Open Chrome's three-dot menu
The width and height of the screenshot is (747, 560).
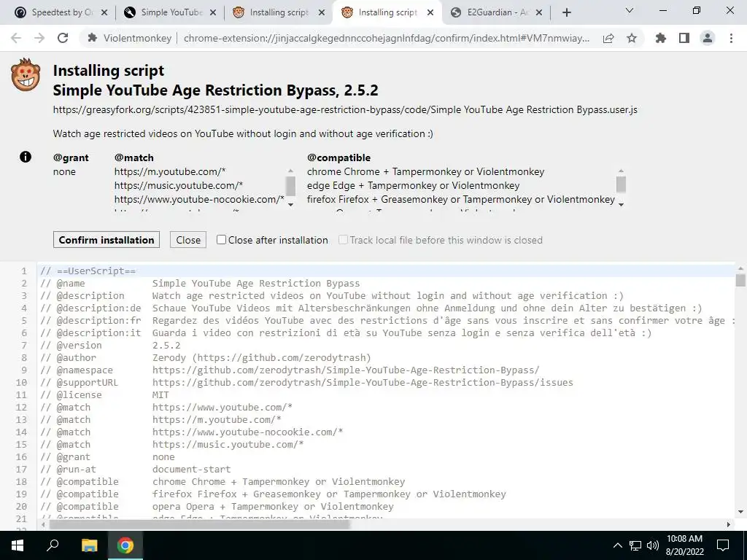[x=731, y=38]
